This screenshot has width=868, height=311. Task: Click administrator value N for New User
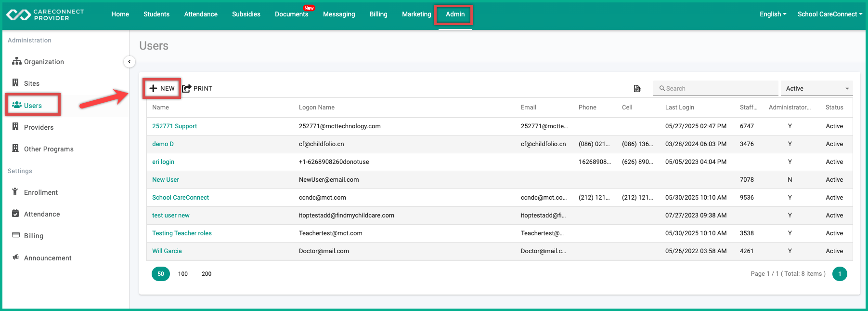[x=790, y=179]
